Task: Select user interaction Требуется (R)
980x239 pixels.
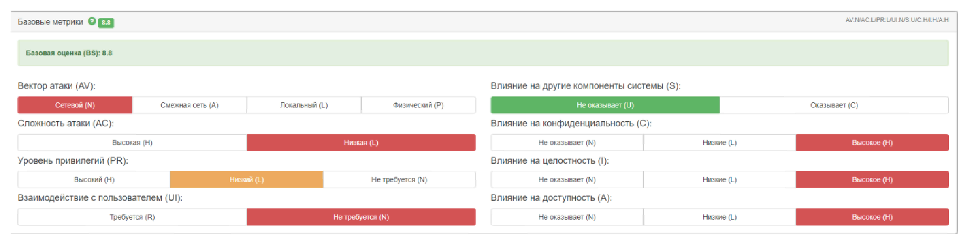Action: point(132,217)
